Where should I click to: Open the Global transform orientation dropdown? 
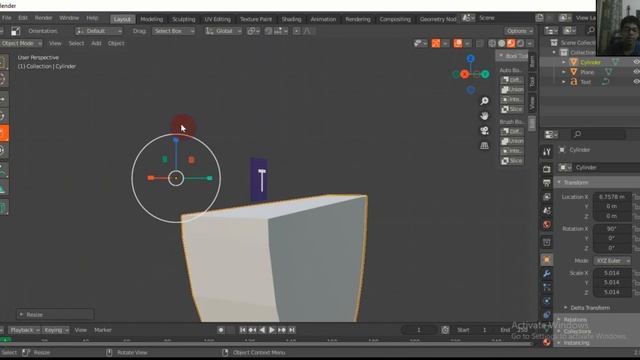(x=223, y=31)
